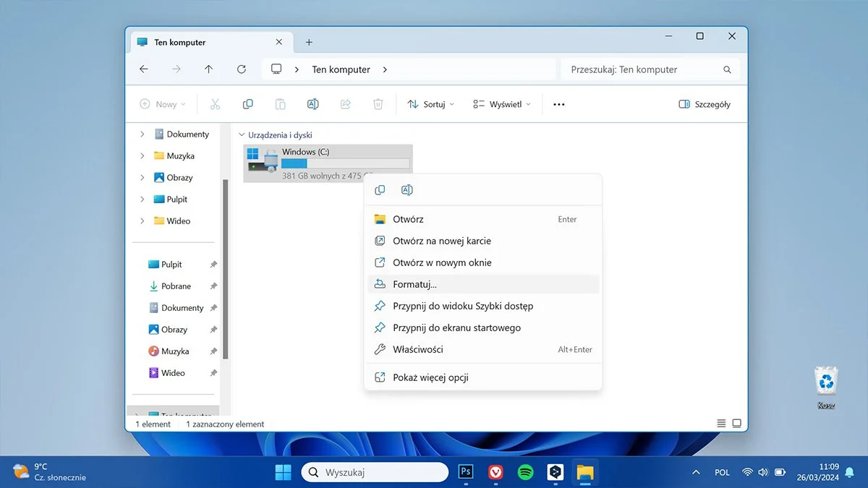Click the Rename icon in the context menu
The height and width of the screenshot is (488, 868).
click(x=407, y=189)
